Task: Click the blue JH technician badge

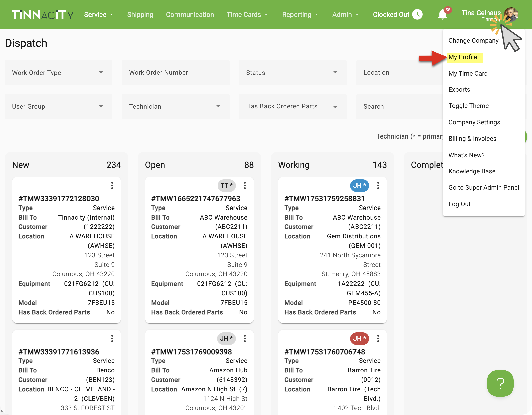Action: pos(359,185)
